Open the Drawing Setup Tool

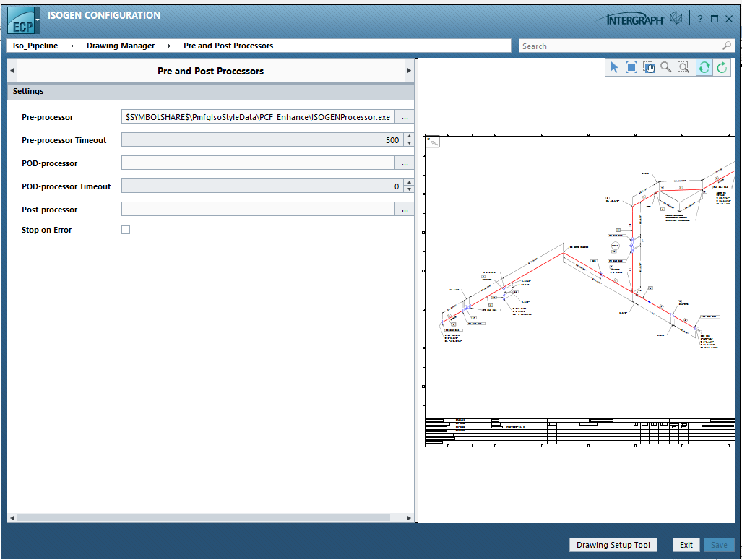[x=613, y=545]
